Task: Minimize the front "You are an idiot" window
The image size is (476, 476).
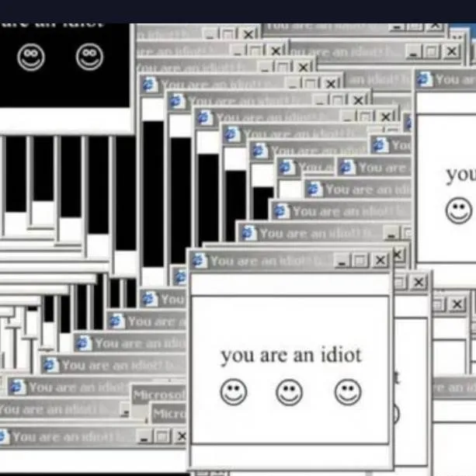Action: tap(342, 261)
